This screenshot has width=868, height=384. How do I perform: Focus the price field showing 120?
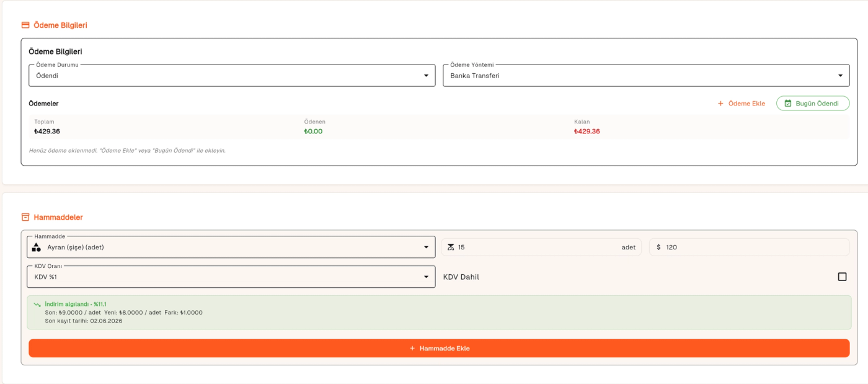(749, 247)
